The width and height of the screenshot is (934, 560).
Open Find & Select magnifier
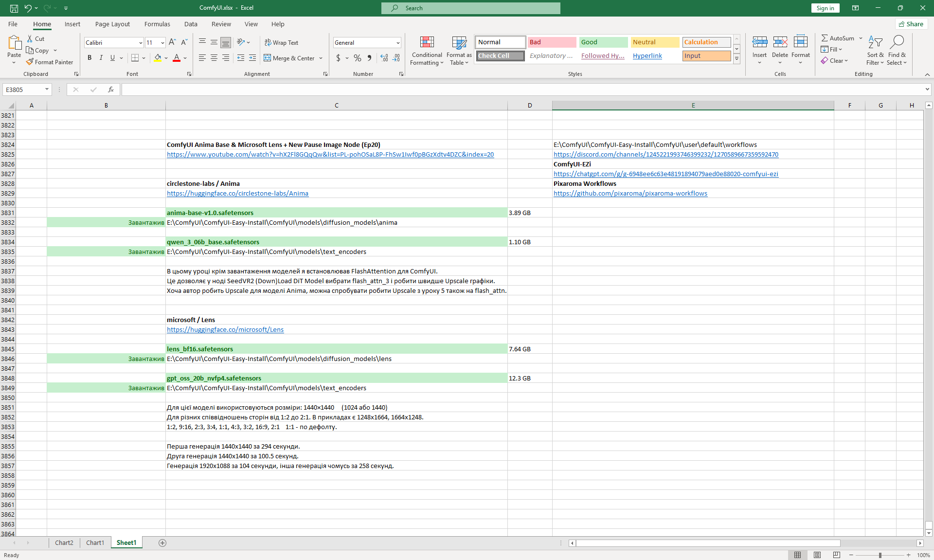(x=897, y=51)
